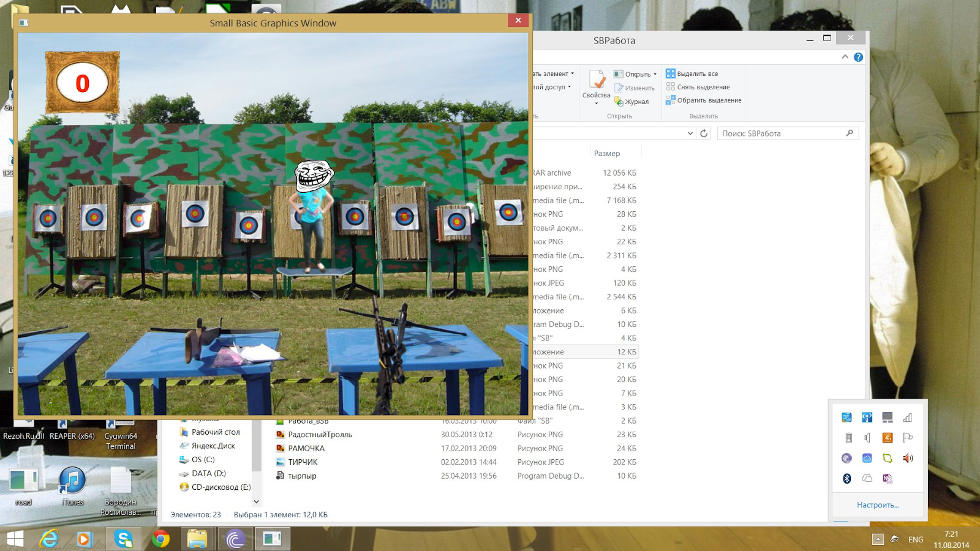
Task: Open the media player icon on the taskbar
Action: coord(84,539)
